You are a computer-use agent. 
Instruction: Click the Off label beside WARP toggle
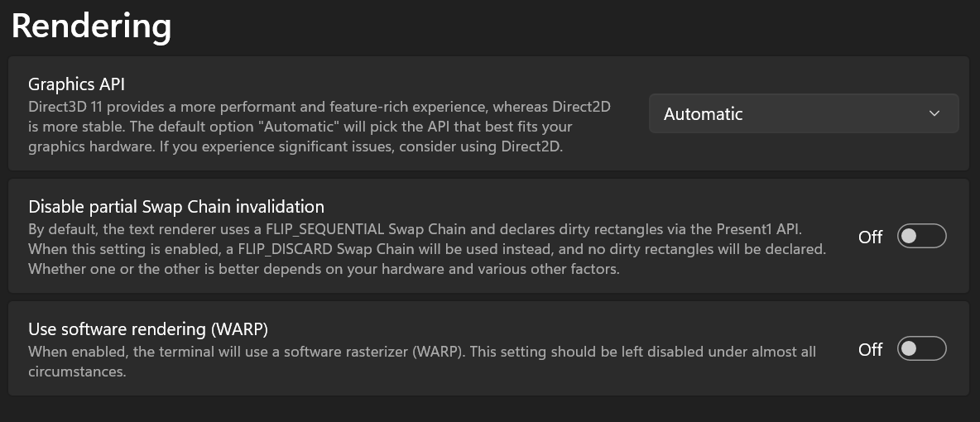(870, 349)
